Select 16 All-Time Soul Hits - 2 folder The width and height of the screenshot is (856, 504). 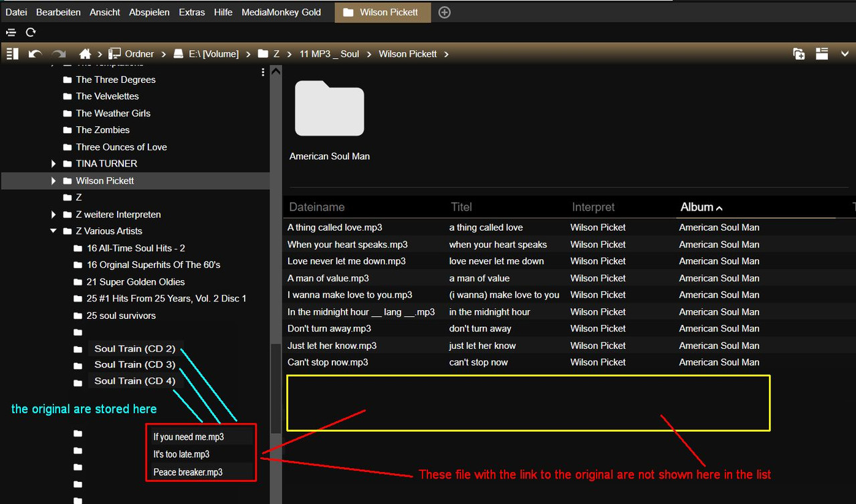(x=136, y=248)
